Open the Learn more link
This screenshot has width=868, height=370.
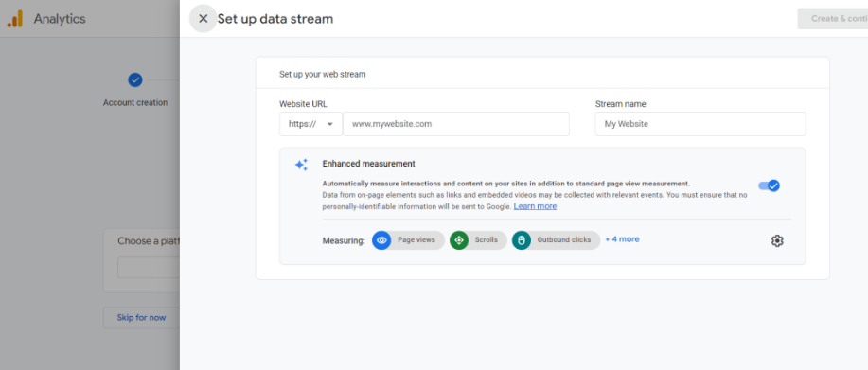click(535, 206)
